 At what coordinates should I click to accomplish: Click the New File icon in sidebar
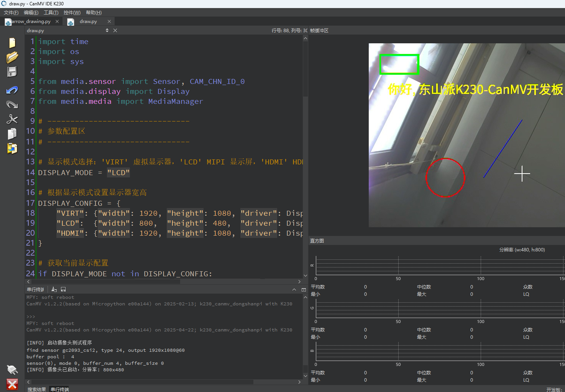tap(12, 43)
